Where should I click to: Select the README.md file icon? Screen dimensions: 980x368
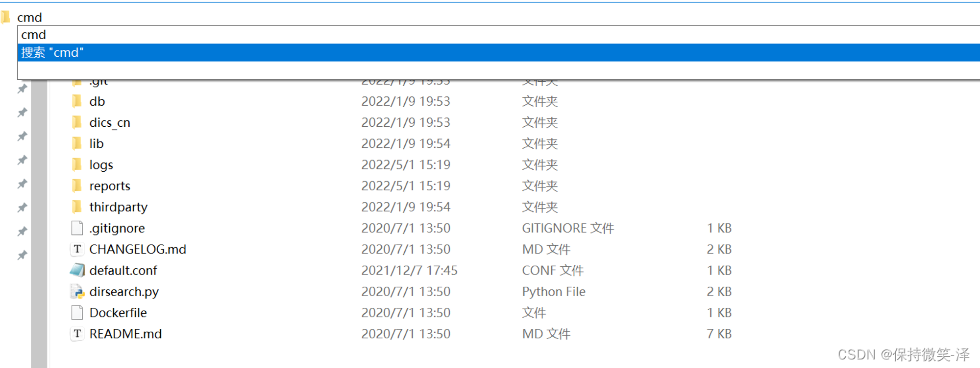[77, 334]
